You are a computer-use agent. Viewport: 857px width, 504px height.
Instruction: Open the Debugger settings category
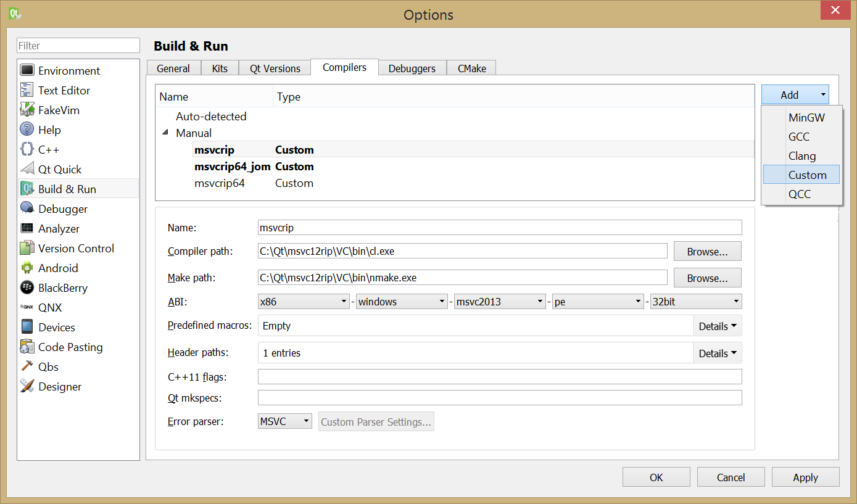(x=78, y=209)
